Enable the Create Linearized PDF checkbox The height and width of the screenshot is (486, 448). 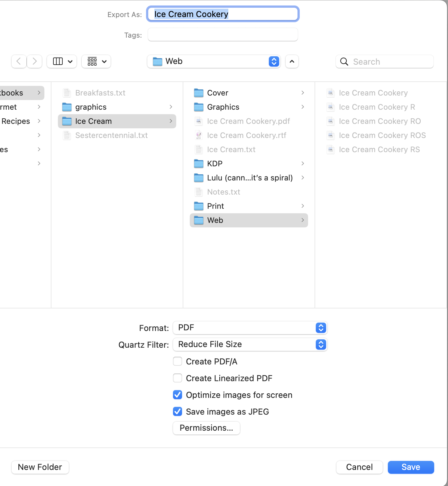178,378
